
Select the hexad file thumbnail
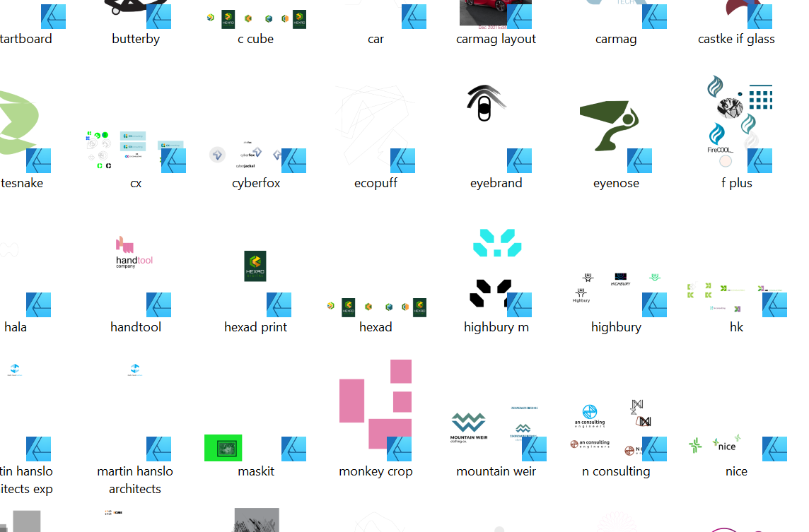376,307
